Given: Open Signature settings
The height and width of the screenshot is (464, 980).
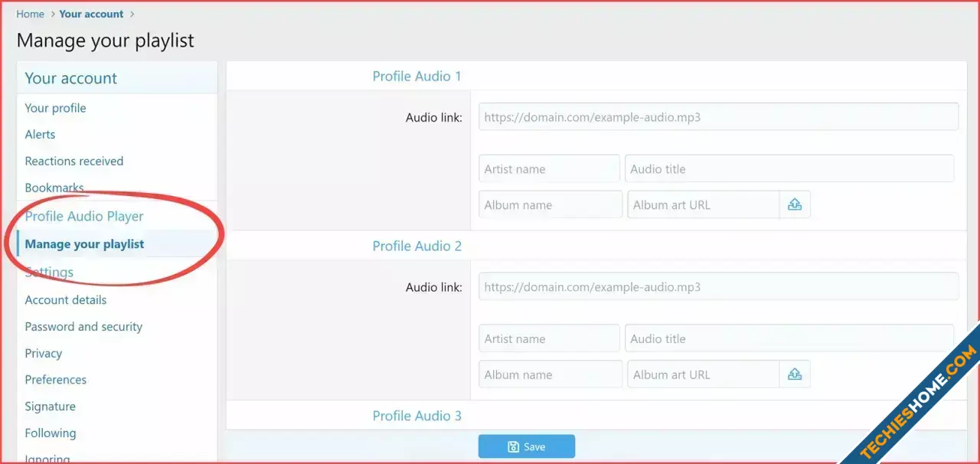Looking at the screenshot, I should point(51,407).
